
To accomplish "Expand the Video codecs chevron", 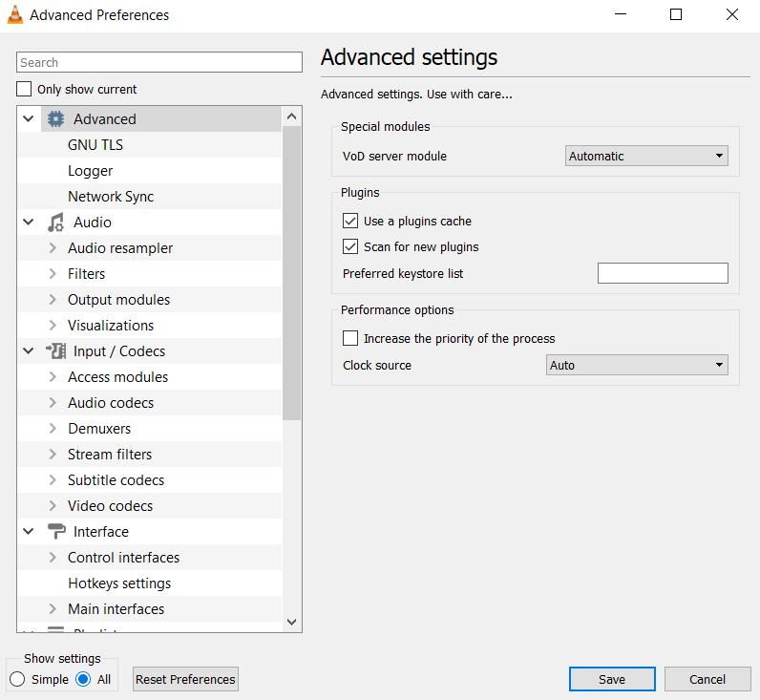I will click(x=53, y=506).
